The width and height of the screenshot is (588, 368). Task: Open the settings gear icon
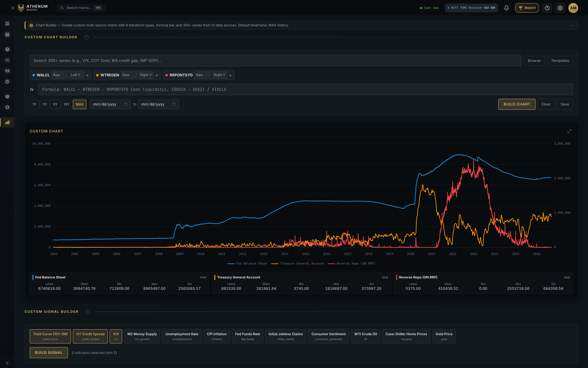pyautogui.click(x=560, y=8)
